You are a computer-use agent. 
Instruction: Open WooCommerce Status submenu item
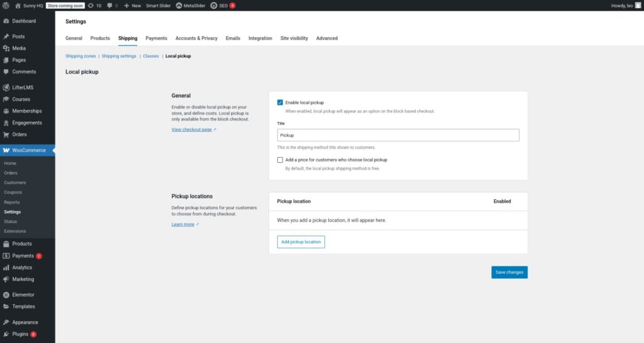10,222
